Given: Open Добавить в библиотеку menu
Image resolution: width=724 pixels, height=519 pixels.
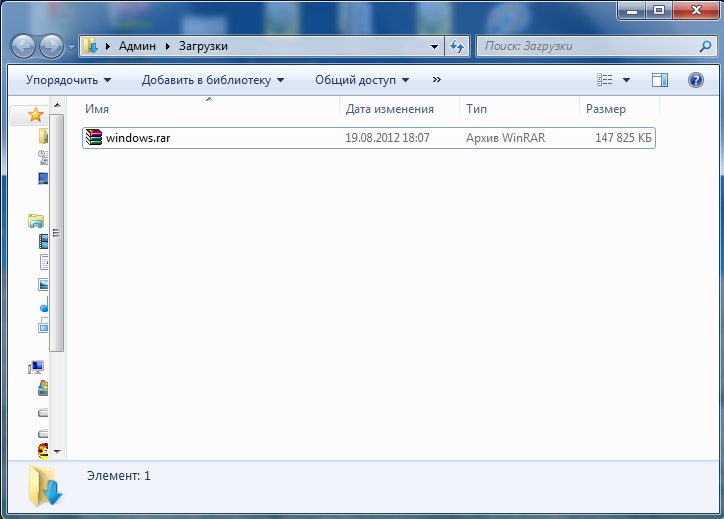Looking at the screenshot, I should (x=212, y=80).
